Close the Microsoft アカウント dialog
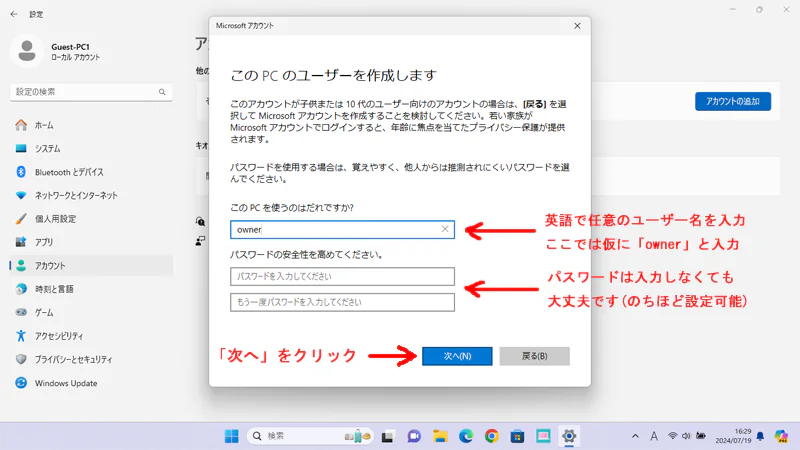The image size is (800, 450). coord(577,26)
